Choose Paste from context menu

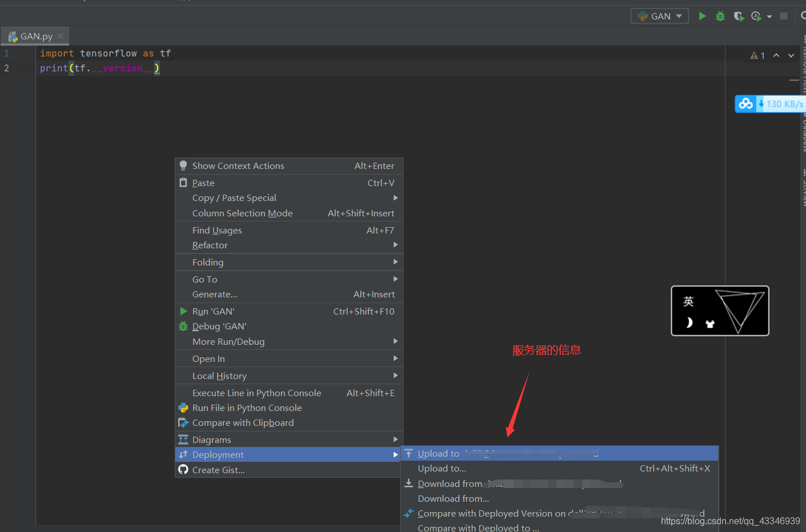coord(289,183)
